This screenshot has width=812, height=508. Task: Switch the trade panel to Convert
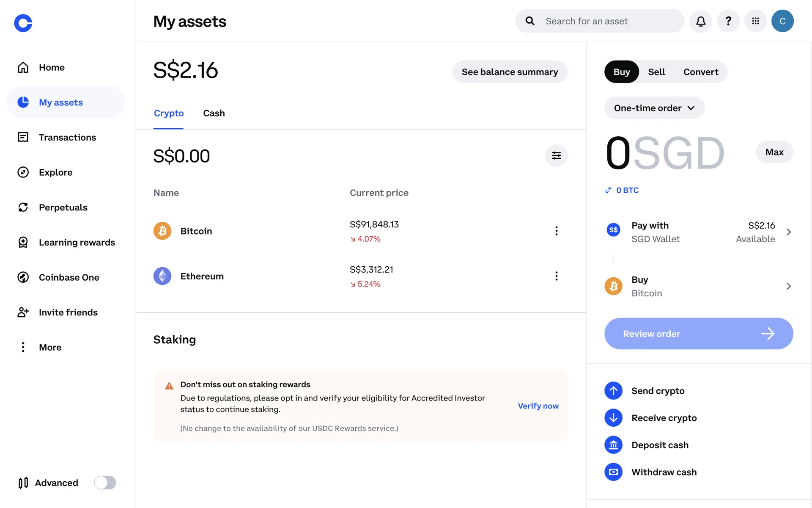point(701,72)
